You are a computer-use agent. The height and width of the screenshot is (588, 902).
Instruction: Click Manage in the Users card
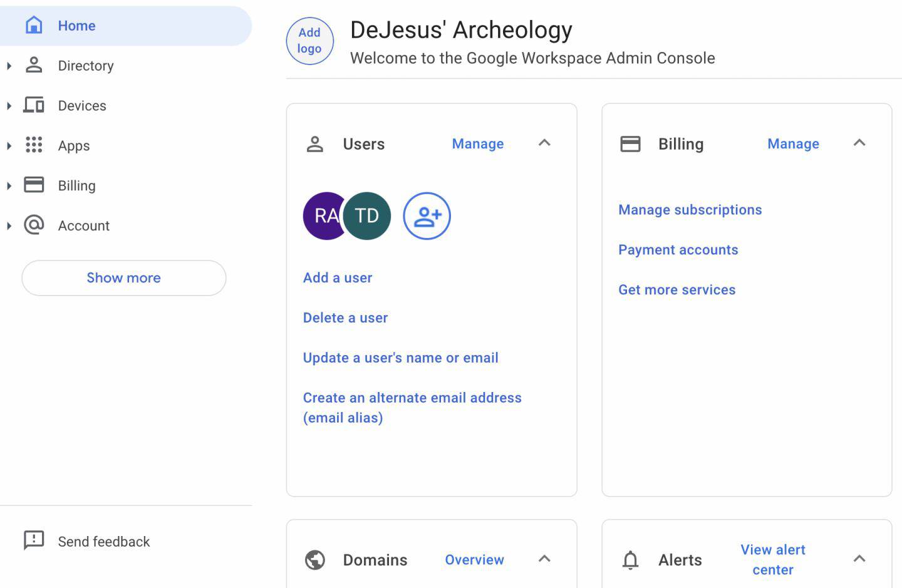(x=477, y=143)
